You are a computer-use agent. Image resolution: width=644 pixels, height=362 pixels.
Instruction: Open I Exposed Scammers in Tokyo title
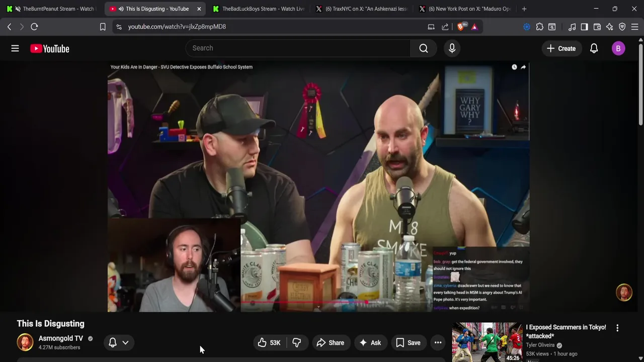pos(566,331)
